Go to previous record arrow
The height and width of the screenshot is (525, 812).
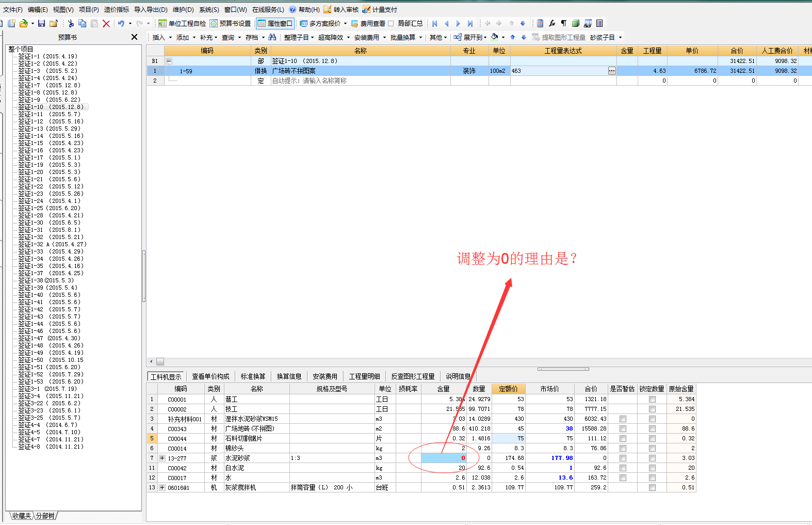[447, 23]
